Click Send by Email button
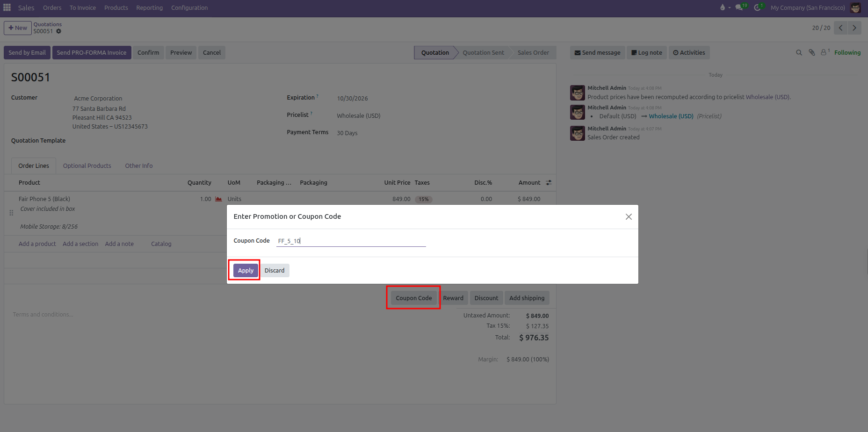Screen dimensions: 868x432 pyautogui.click(x=27, y=53)
